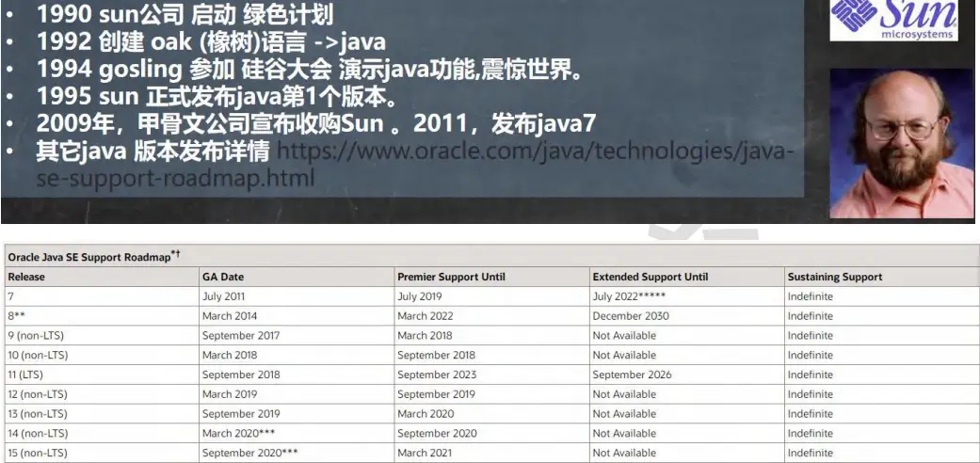
Task: Open the oracle.com java-se-support-roadmap link
Action: (415, 165)
